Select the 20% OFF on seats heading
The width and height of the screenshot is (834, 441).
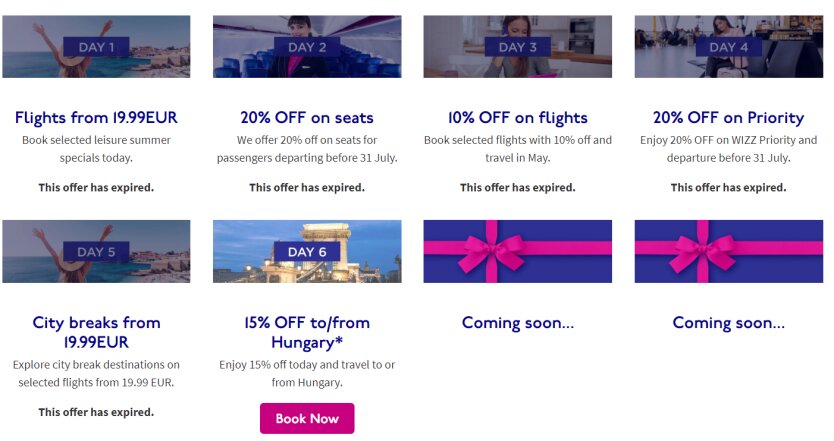click(x=307, y=118)
